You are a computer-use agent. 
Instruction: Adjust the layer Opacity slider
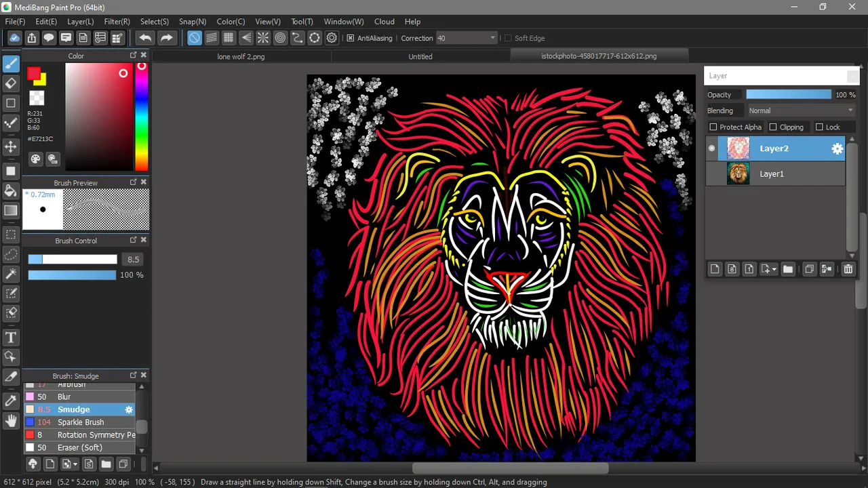point(789,95)
